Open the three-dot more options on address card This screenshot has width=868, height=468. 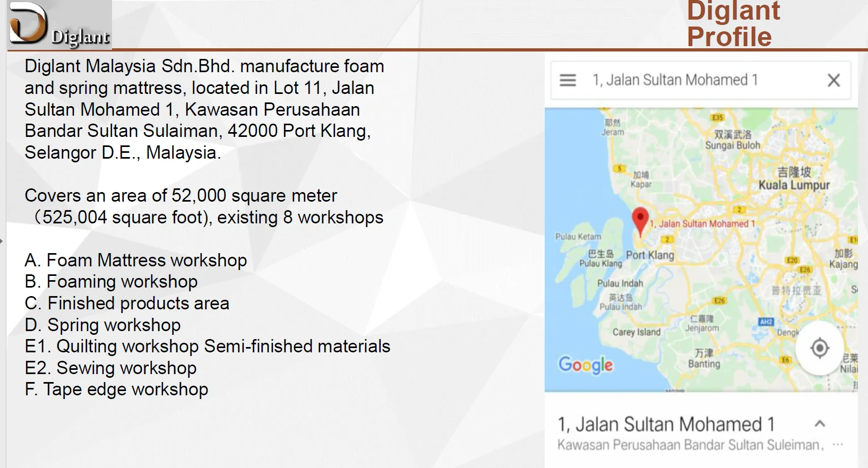pyautogui.click(x=838, y=445)
